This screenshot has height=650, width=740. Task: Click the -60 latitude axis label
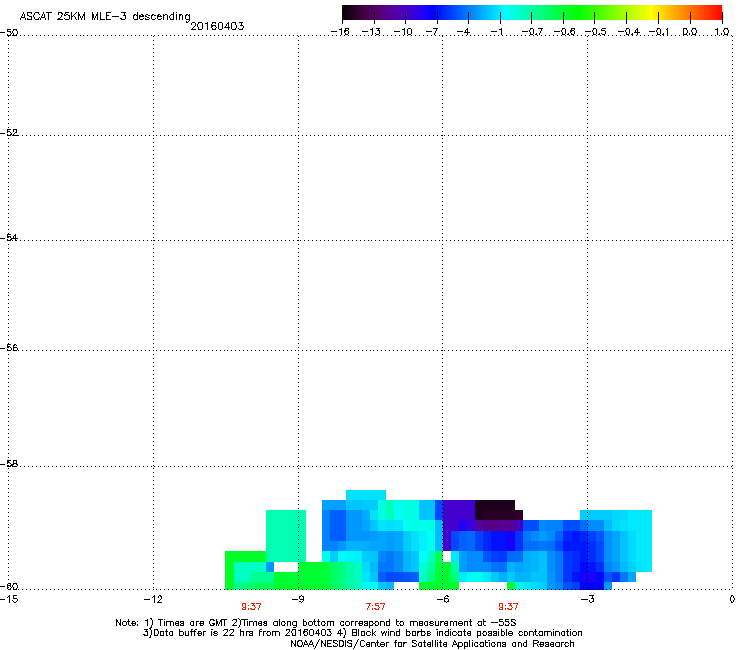pyautogui.click(x=9, y=587)
